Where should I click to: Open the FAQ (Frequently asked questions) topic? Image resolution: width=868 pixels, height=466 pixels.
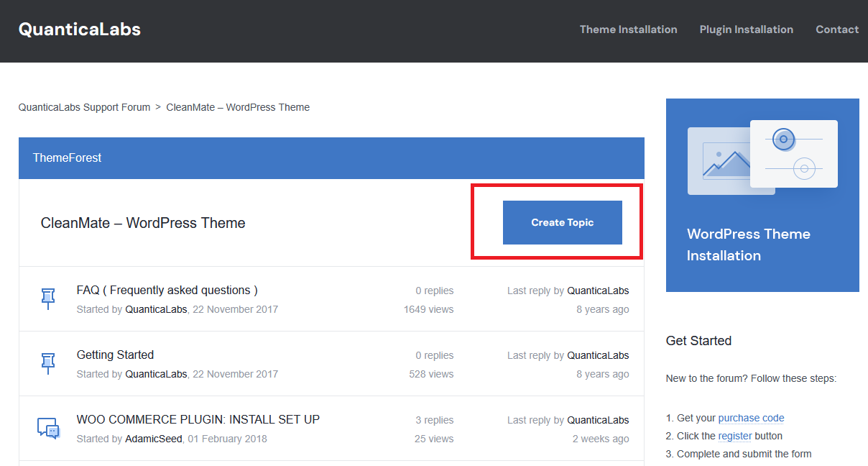[x=167, y=291]
